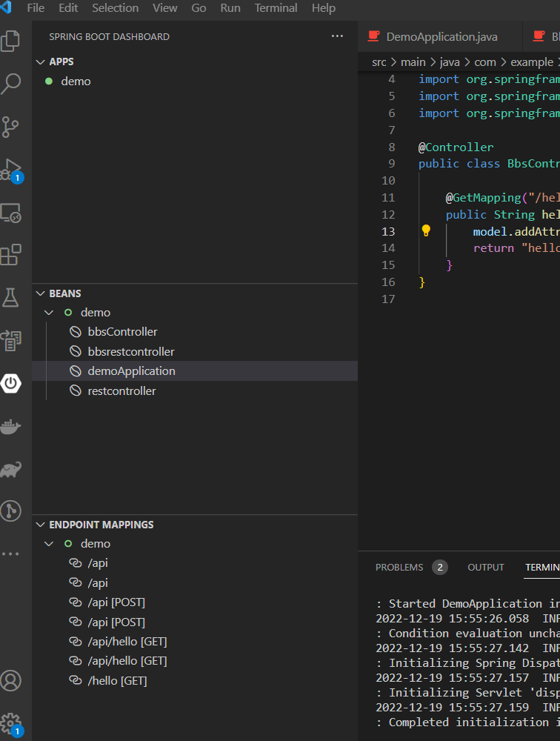Open the Help menu
This screenshot has width=560, height=741.
coord(323,8)
